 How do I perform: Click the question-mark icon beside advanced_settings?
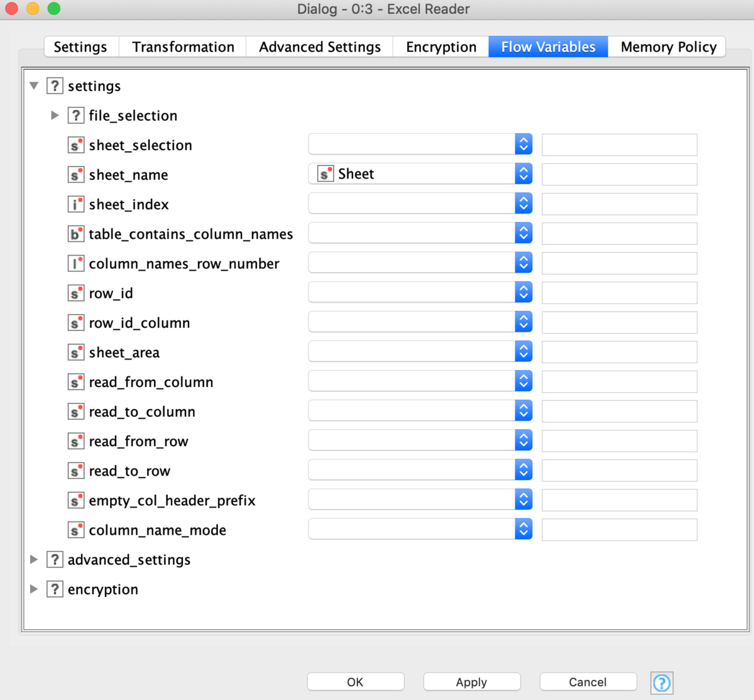[55, 559]
